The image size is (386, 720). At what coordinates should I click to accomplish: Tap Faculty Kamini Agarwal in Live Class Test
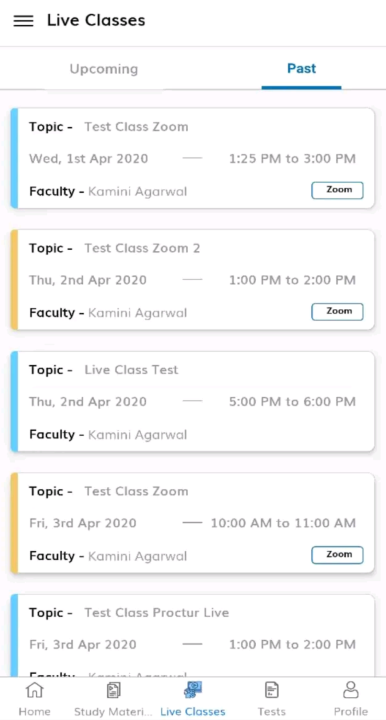[108, 434]
